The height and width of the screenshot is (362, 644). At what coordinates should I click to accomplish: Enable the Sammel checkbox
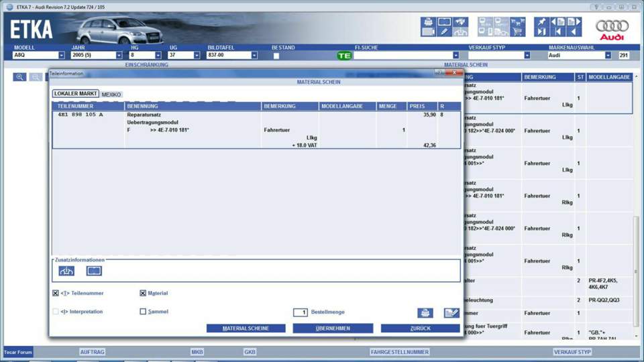click(143, 312)
